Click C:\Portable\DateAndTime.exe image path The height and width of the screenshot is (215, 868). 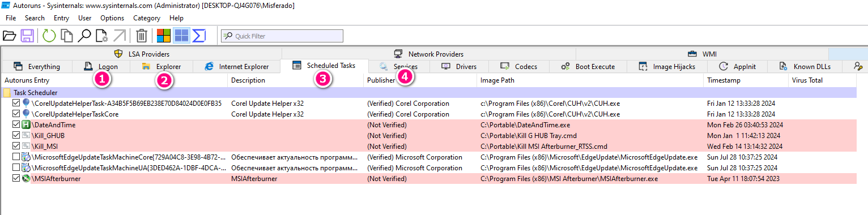point(525,125)
